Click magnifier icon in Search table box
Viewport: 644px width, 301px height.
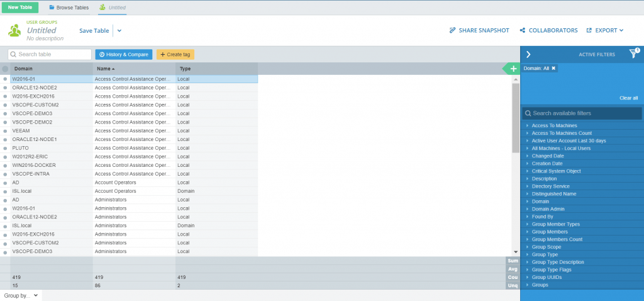[13, 54]
